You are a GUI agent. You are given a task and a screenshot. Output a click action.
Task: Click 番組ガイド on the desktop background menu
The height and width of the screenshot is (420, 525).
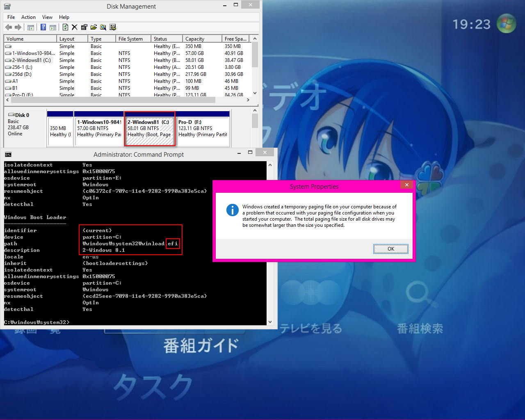pyautogui.click(x=201, y=346)
